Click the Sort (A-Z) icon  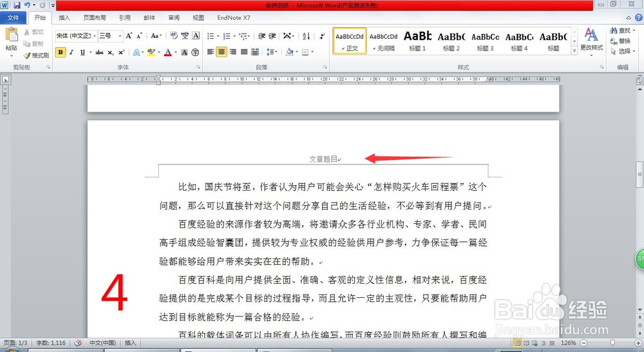[x=306, y=35]
